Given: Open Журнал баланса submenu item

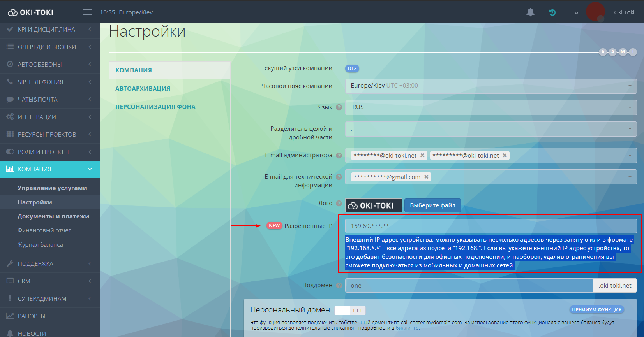Looking at the screenshot, I should 40,245.
